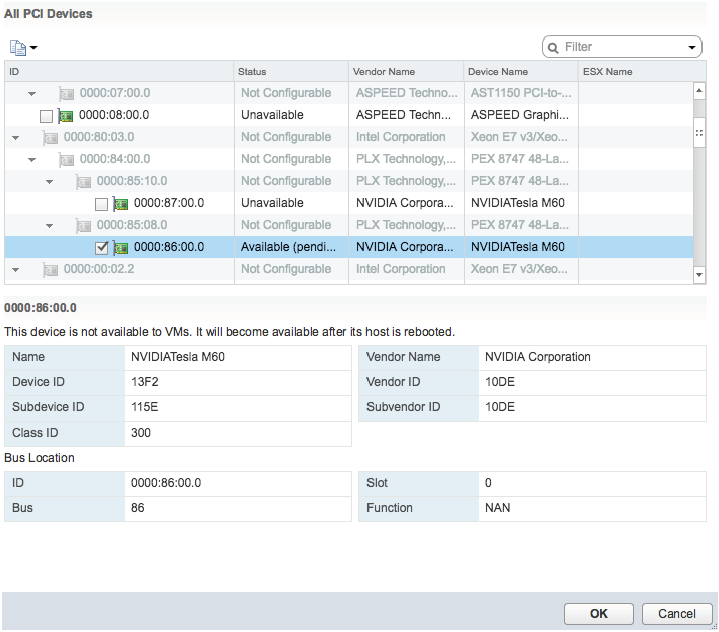Collapse the 0000:85:10.0 tree node
719x632 pixels.
point(49,182)
